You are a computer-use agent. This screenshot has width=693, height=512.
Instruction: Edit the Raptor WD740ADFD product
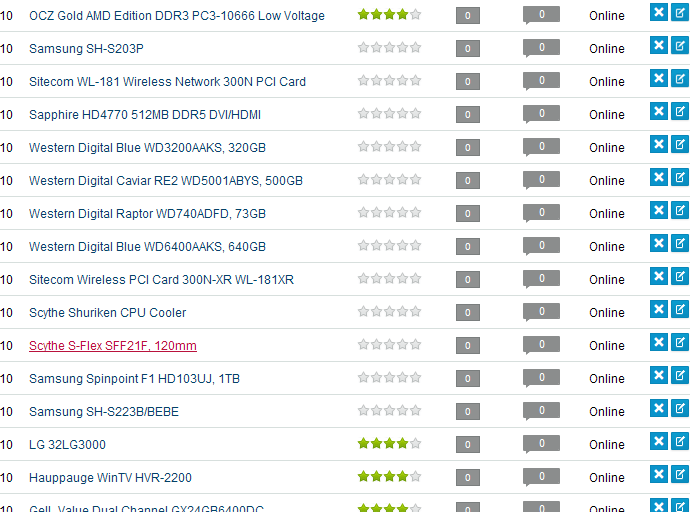pyautogui.click(x=680, y=210)
